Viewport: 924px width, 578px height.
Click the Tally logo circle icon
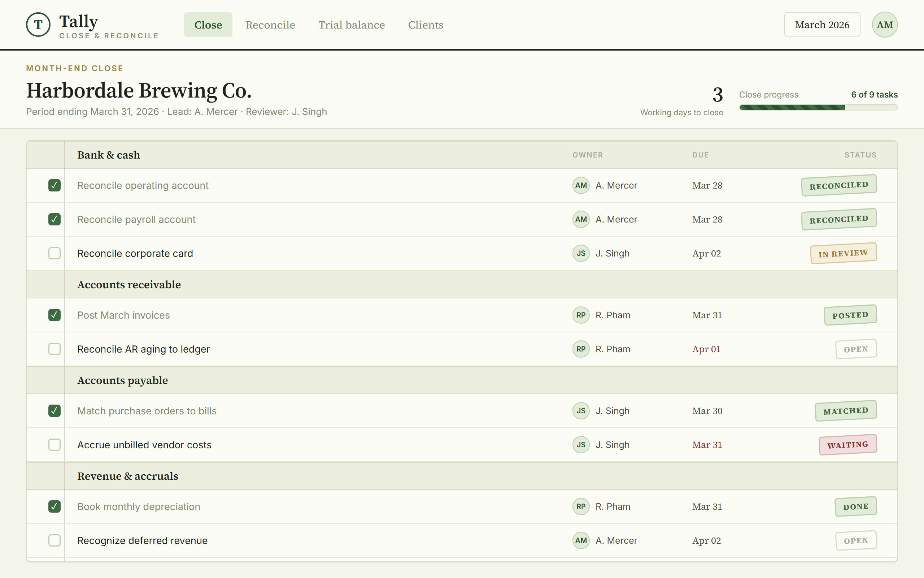(x=38, y=25)
